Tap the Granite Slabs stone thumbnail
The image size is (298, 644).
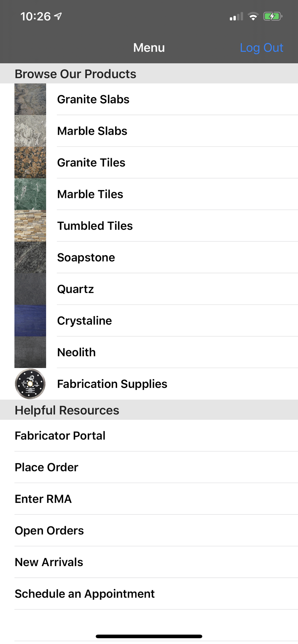point(30,99)
